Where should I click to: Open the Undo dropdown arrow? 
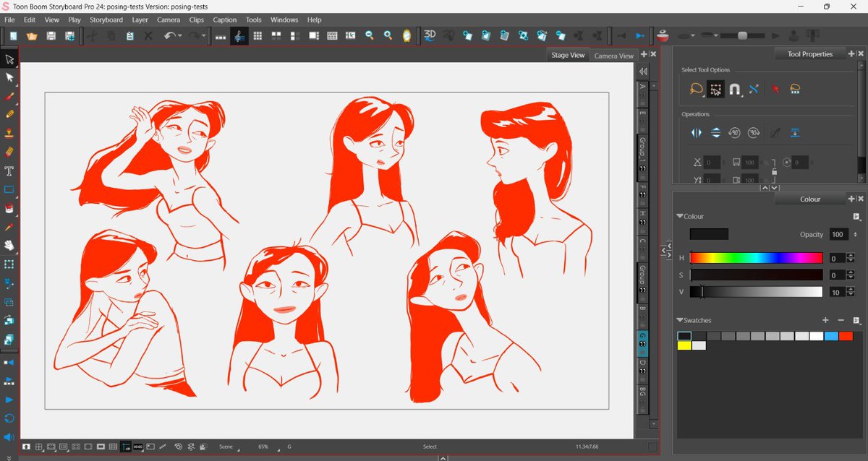179,36
